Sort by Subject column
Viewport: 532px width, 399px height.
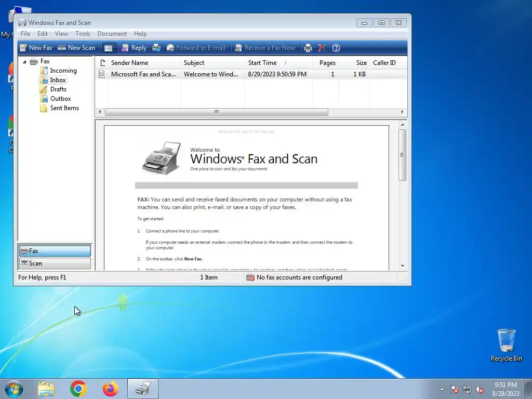coord(212,63)
